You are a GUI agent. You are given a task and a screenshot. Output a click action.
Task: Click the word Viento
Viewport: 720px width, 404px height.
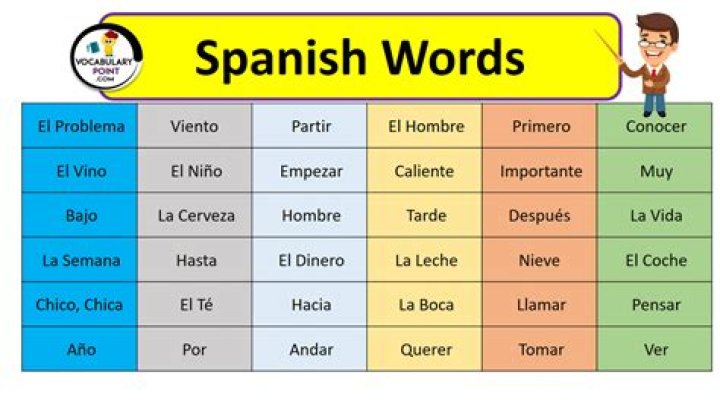195,127
